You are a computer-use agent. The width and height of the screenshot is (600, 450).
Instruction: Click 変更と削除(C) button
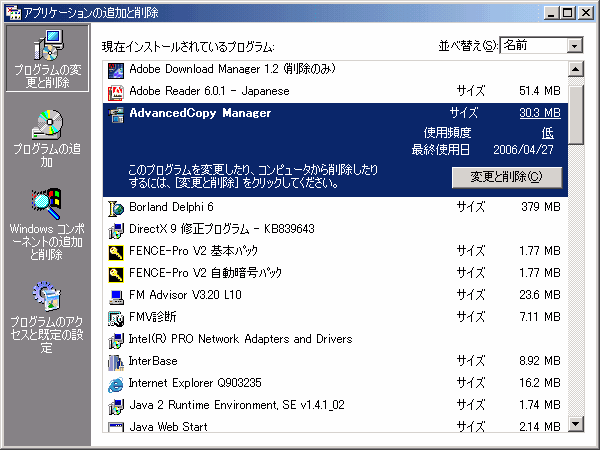coord(507,177)
